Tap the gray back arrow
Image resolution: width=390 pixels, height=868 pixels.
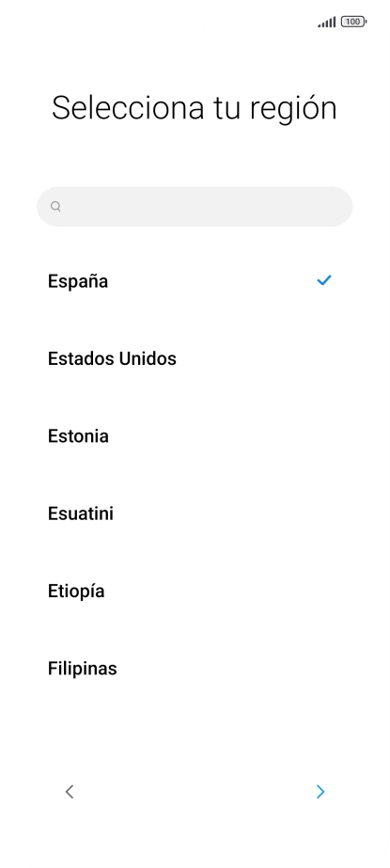[x=70, y=792]
